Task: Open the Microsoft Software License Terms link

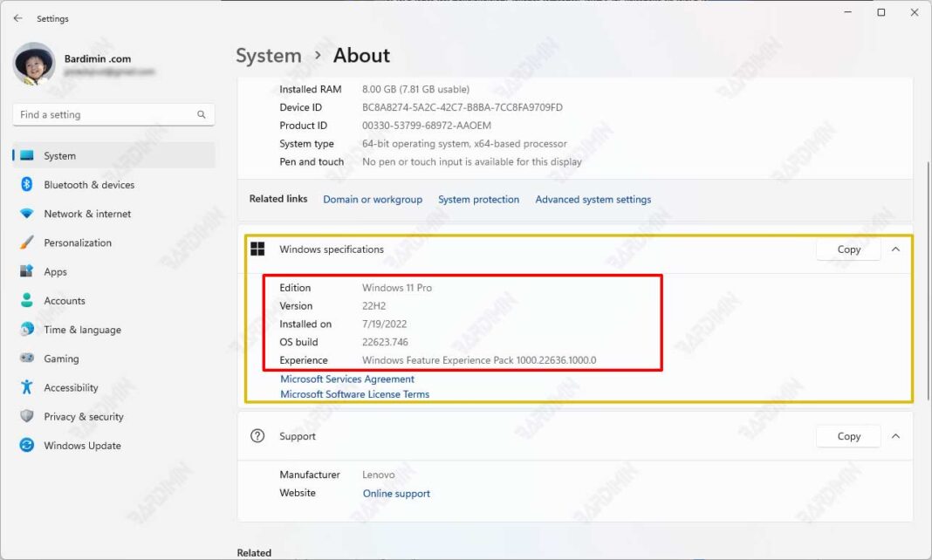Action: tap(354, 394)
